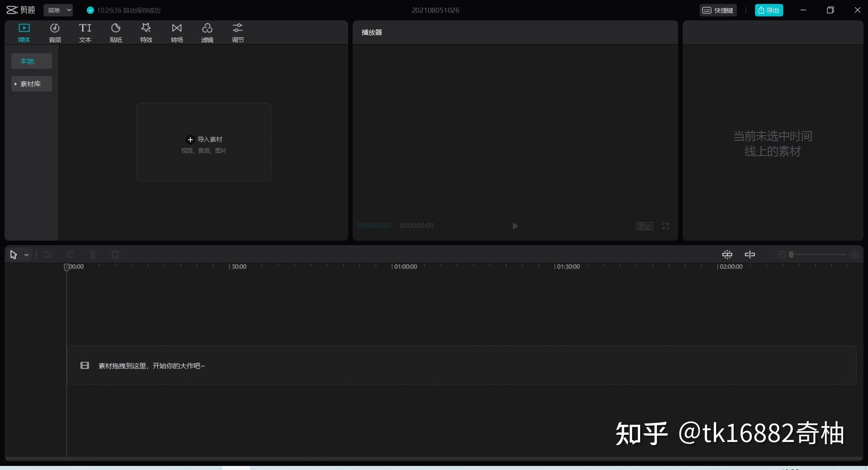Screen dimensions: 868x470
Task: Click the undo arrow icon
Action: pyautogui.click(x=47, y=255)
